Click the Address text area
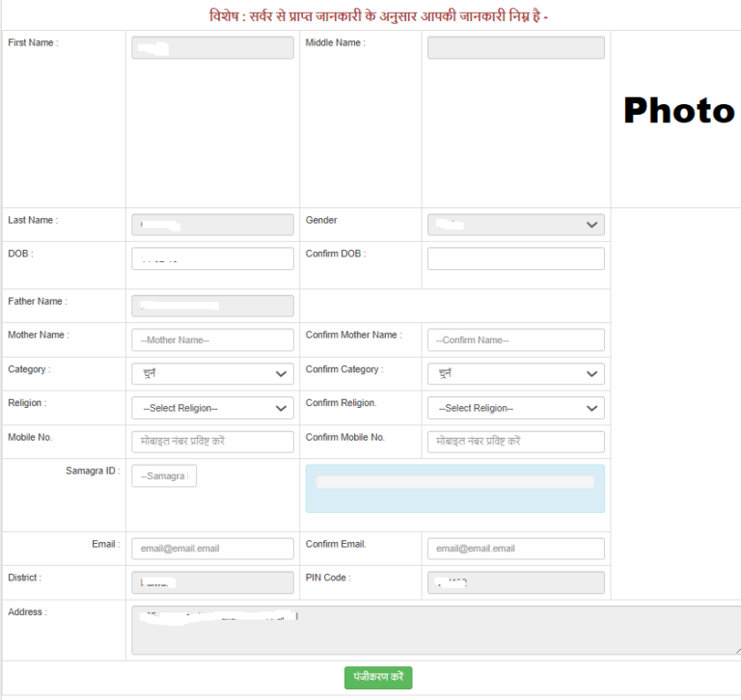The width and height of the screenshot is (741, 700). [434, 631]
